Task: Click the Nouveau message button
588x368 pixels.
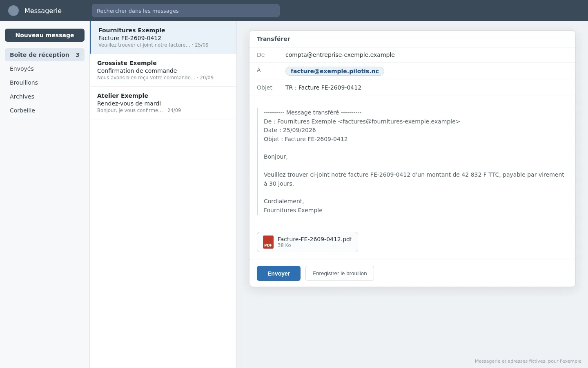Action: click(x=45, y=35)
